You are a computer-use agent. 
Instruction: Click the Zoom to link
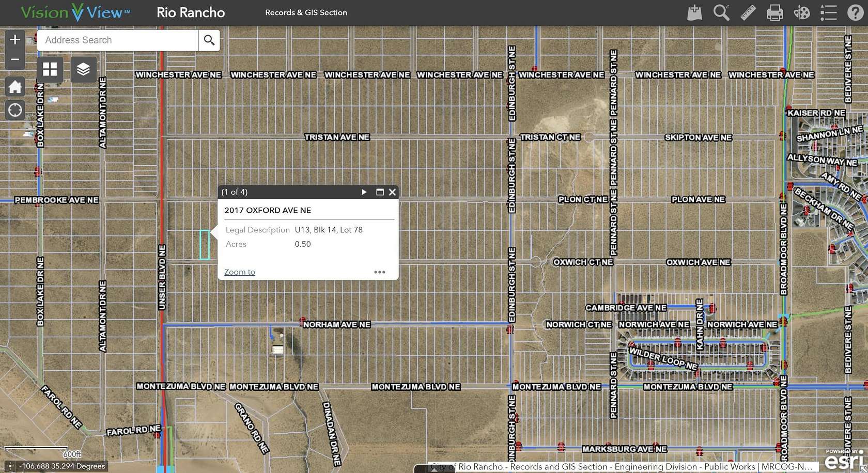(x=239, y=272)
